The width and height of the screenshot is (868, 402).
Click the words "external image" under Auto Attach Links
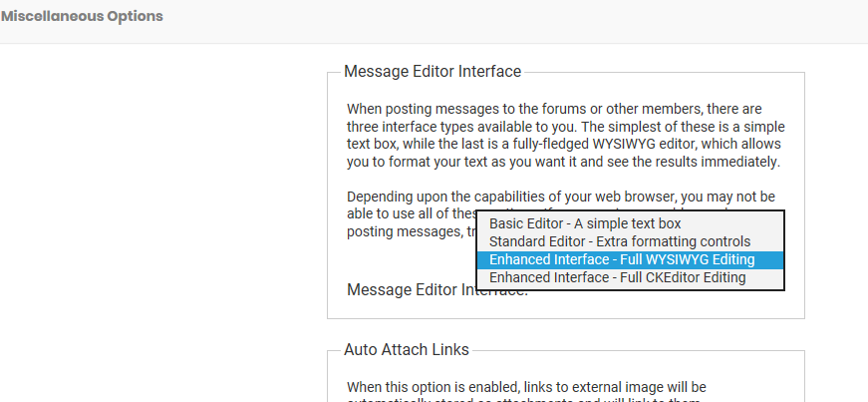tap(607, 386)
